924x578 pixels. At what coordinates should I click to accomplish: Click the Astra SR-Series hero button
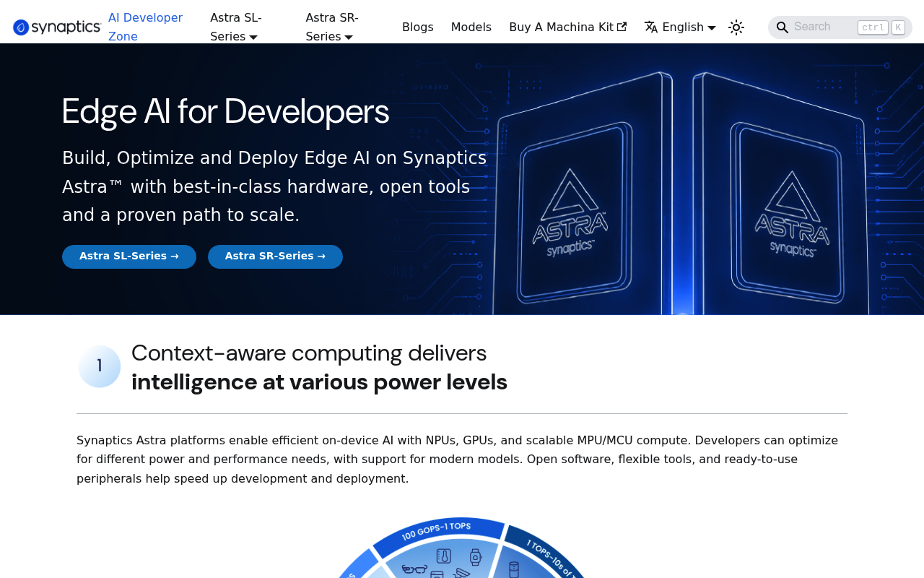(x=275, y=256)
